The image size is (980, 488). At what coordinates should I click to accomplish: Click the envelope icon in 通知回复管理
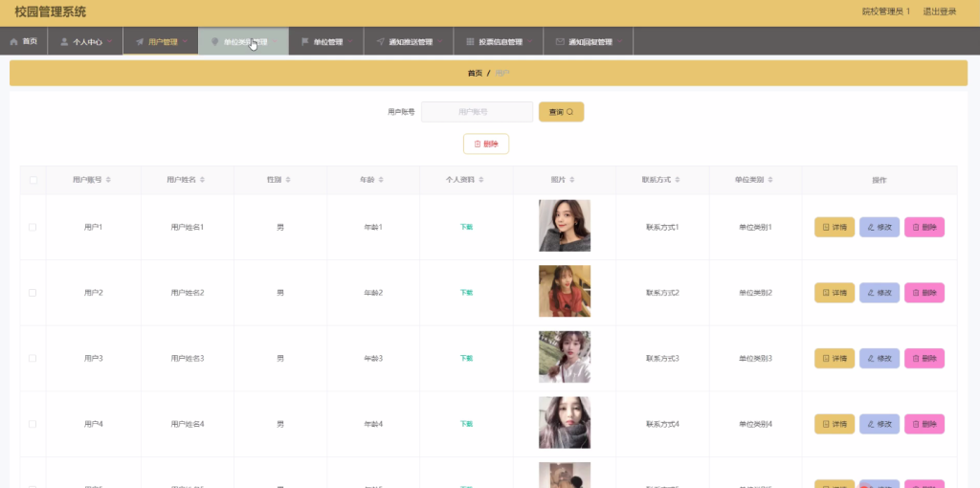[x=560, y=42]
